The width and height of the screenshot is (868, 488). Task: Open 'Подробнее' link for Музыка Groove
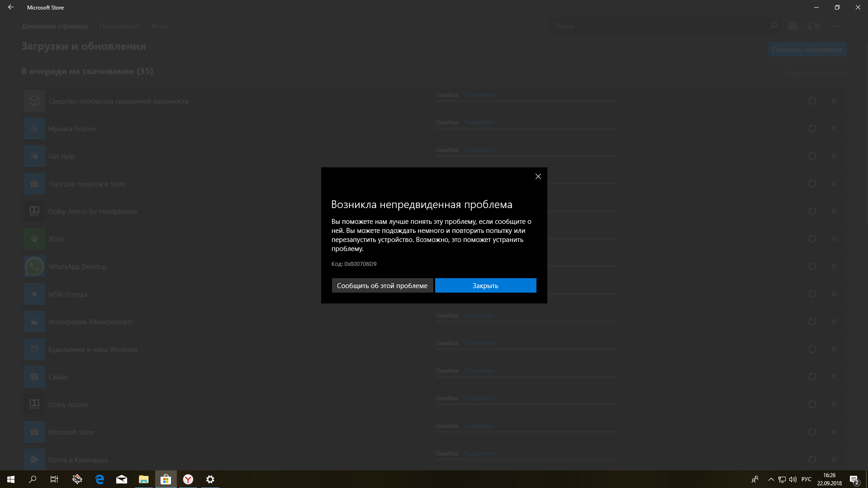(x=479, y=122)
